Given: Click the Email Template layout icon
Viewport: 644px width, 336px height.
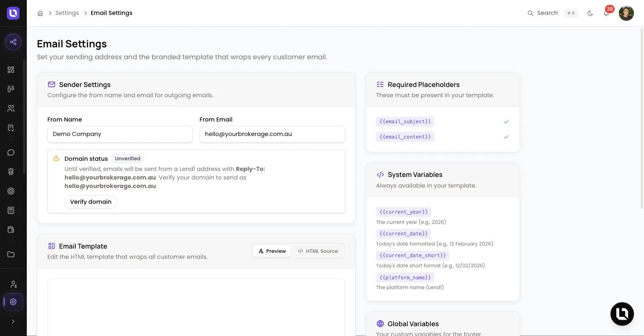Looking at the screenshot, I should click(x=52, y=246).
